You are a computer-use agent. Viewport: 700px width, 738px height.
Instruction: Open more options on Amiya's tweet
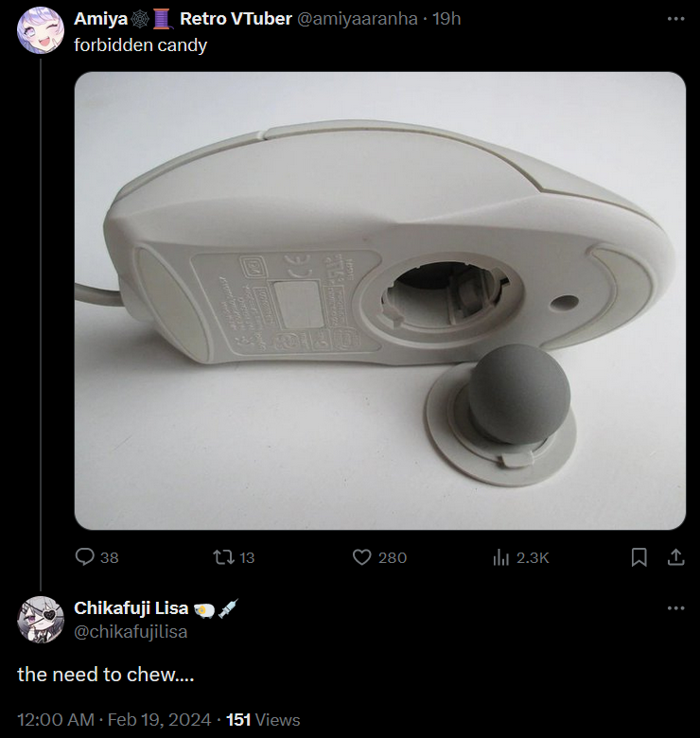point(676,19)
